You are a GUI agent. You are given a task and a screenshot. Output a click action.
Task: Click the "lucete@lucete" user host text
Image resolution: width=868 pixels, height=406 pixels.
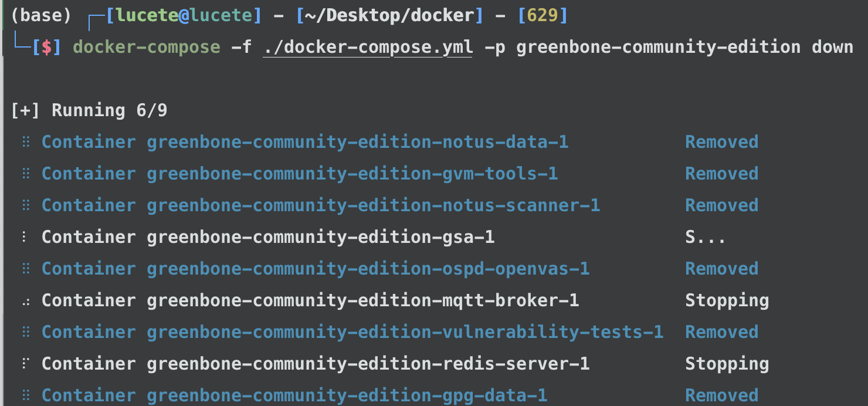click(x=184, y=15)
